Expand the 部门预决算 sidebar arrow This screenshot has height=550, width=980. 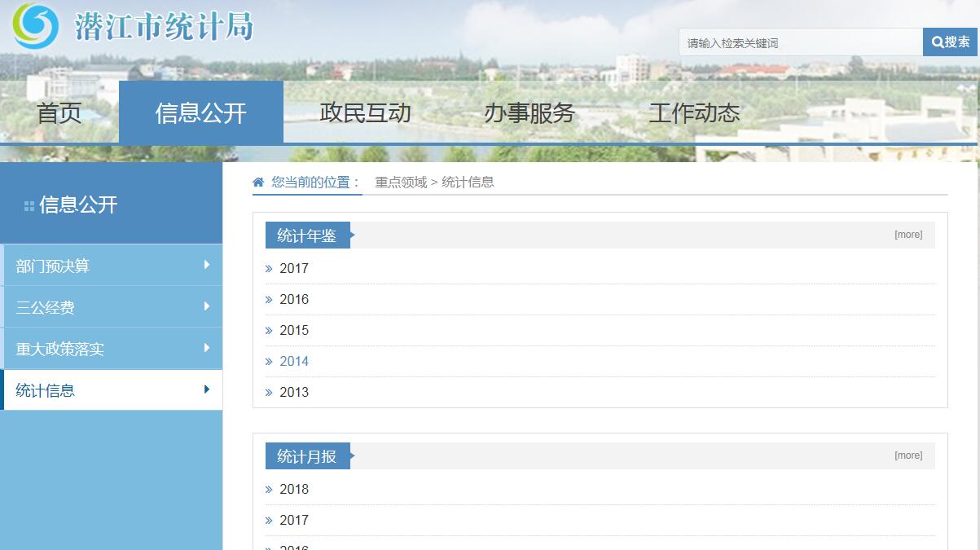[x=207, y=265]
